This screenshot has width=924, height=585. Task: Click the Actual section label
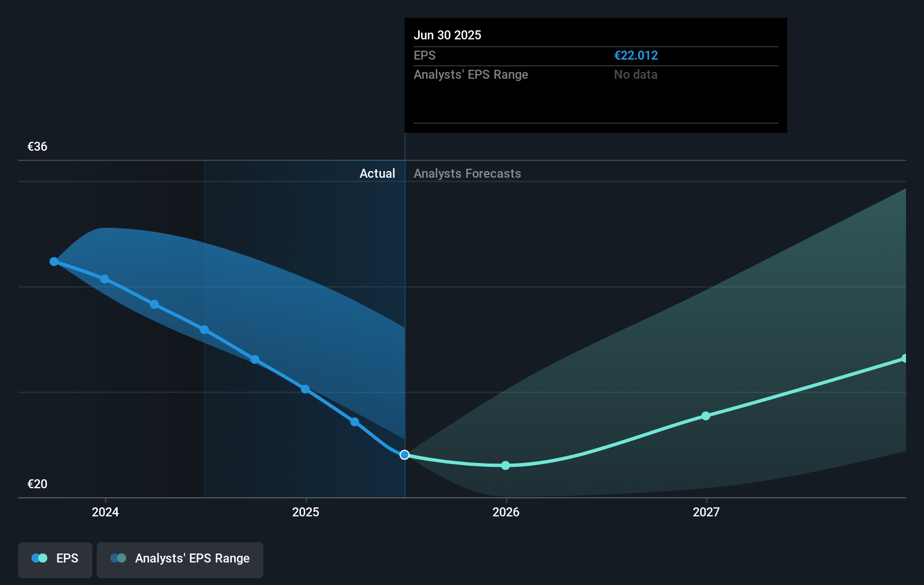[x=377, y=174]
